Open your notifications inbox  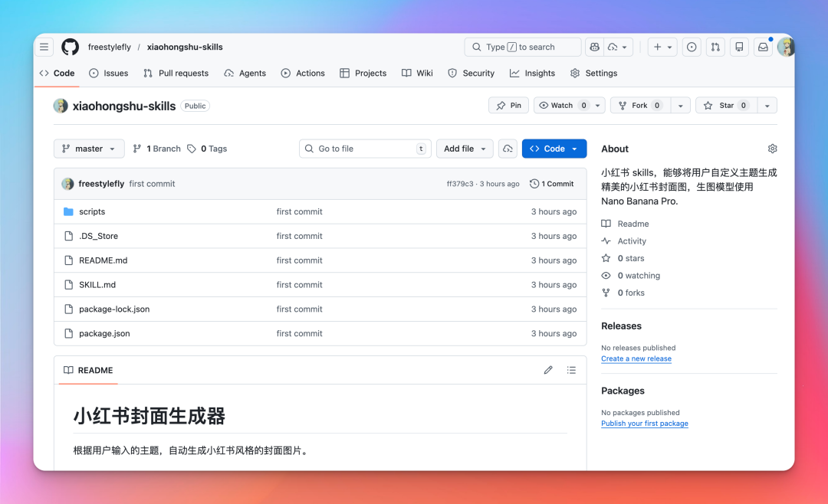point(762,47)
